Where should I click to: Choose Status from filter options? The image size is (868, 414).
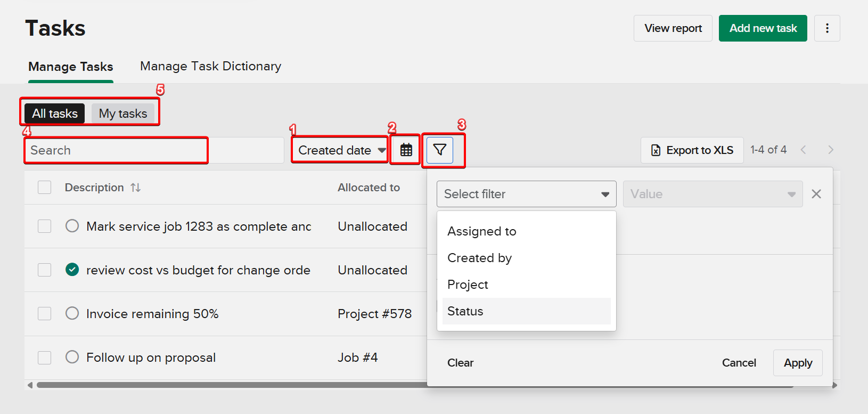(x=465, y=311)
